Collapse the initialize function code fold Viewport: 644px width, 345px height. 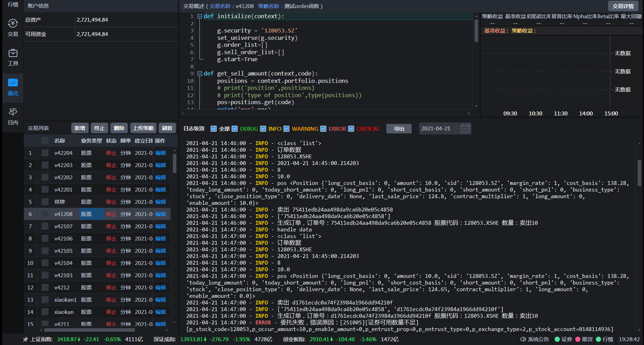point(199,16)
